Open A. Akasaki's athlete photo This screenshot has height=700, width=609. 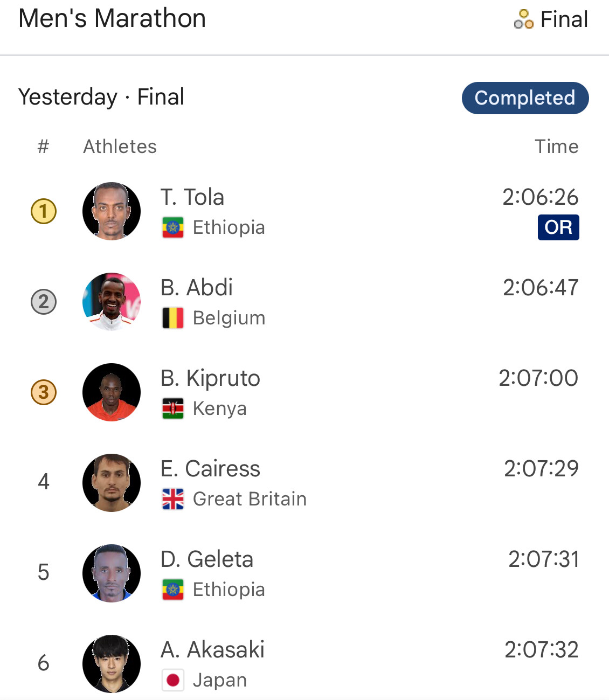[x=112, y=664]
